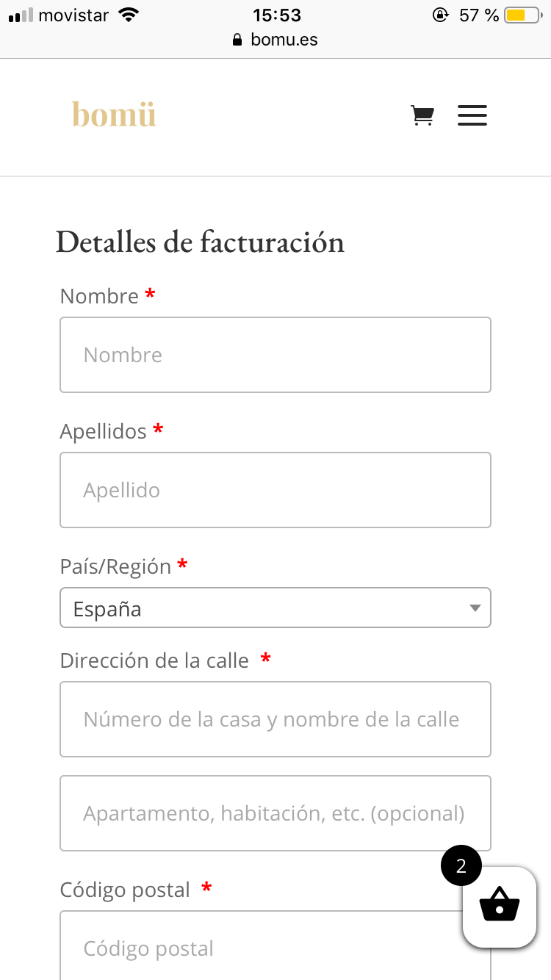Tap the cart item count badge showing 2
Image resolution: width=551 pixels, height=980 pixels.
(461, 866)
